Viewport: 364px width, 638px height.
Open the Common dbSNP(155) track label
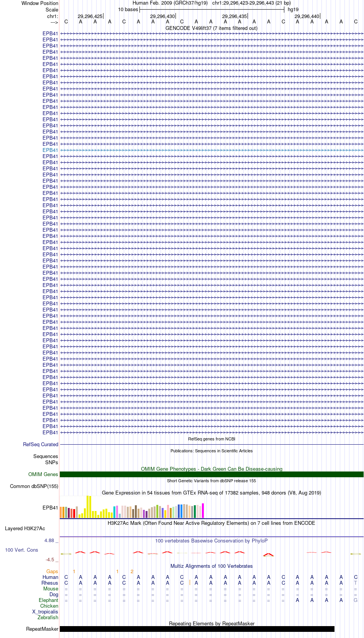click(x=34, y=486)
